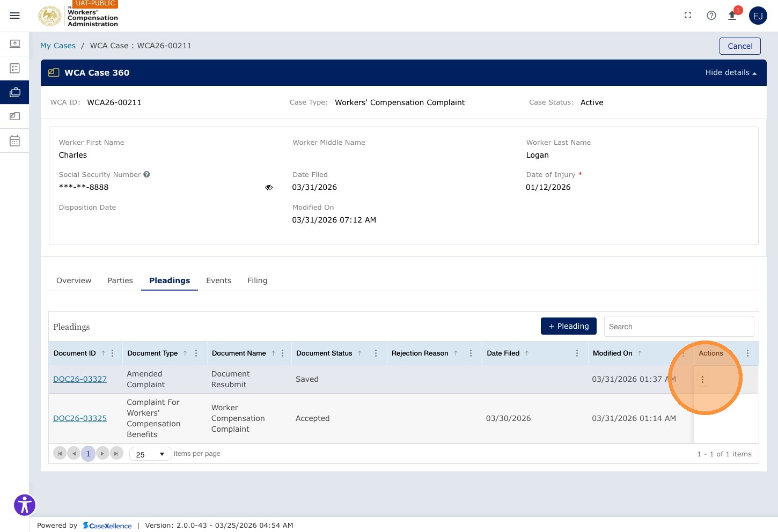This screenshot has width=778, height=532.
Task: Open upload notifications icon with badge
Action: click(x=732, y=16)
